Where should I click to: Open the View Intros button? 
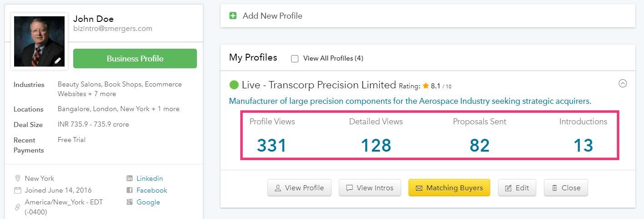click(370, 188)
